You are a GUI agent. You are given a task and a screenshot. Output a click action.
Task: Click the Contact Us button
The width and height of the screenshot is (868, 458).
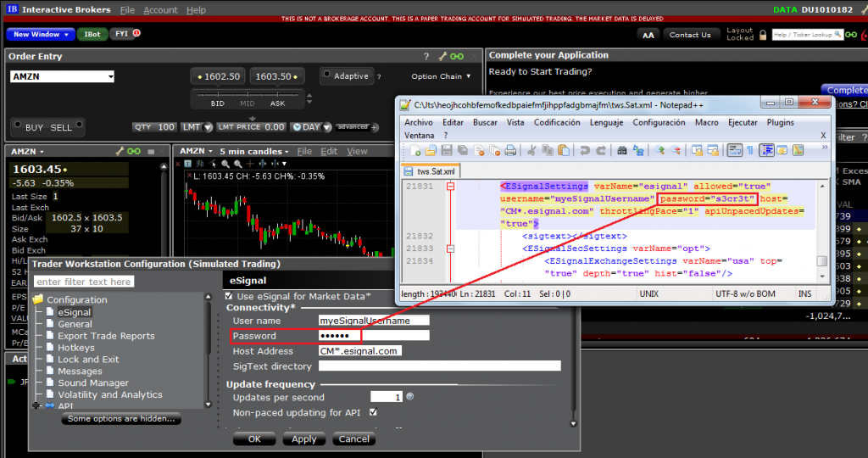(690, 35)
